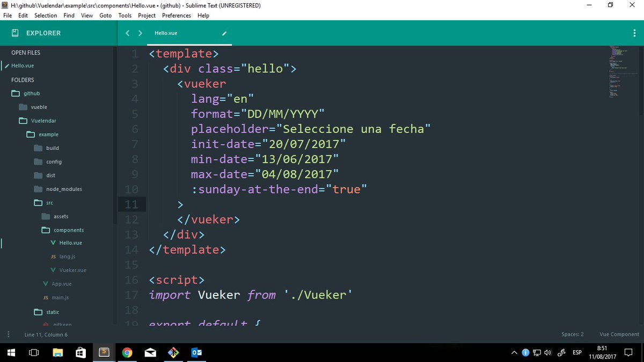Open the View menu
Viewport: 644px width, 362px height.
point(87,16)
